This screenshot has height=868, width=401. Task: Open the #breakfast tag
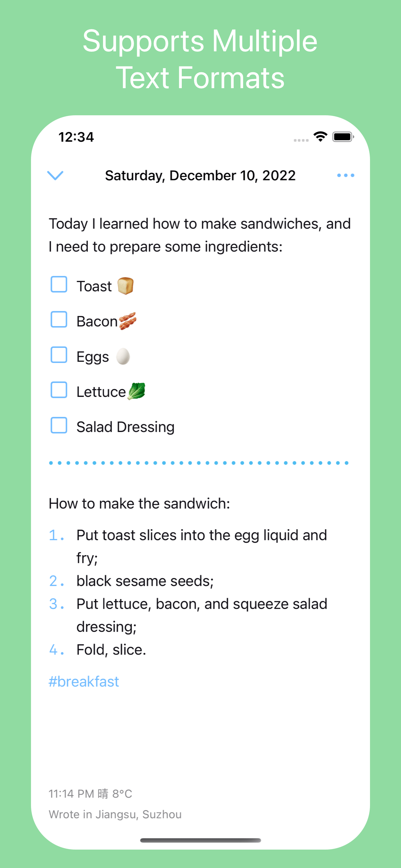[x=84, y=681]
